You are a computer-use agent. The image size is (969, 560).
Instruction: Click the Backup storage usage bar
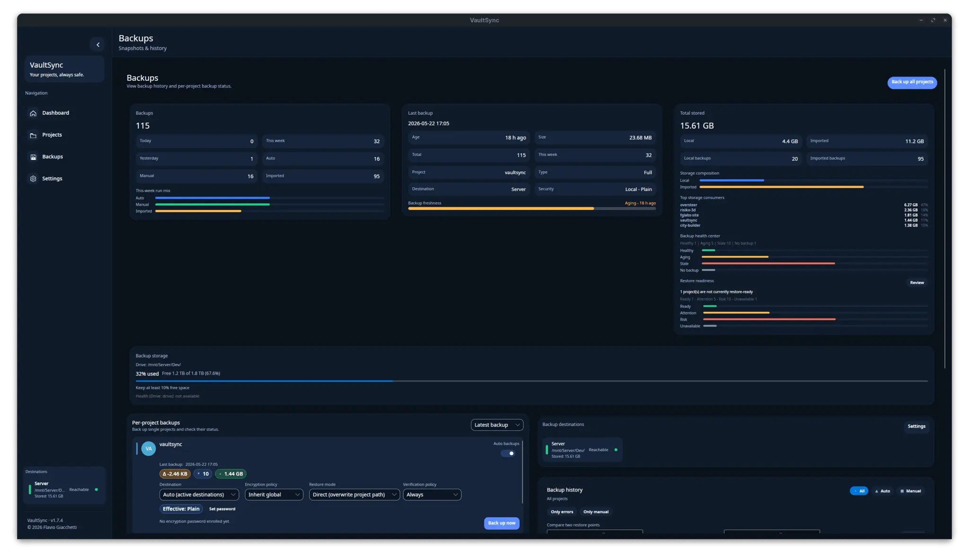click(x=531, y=381)
